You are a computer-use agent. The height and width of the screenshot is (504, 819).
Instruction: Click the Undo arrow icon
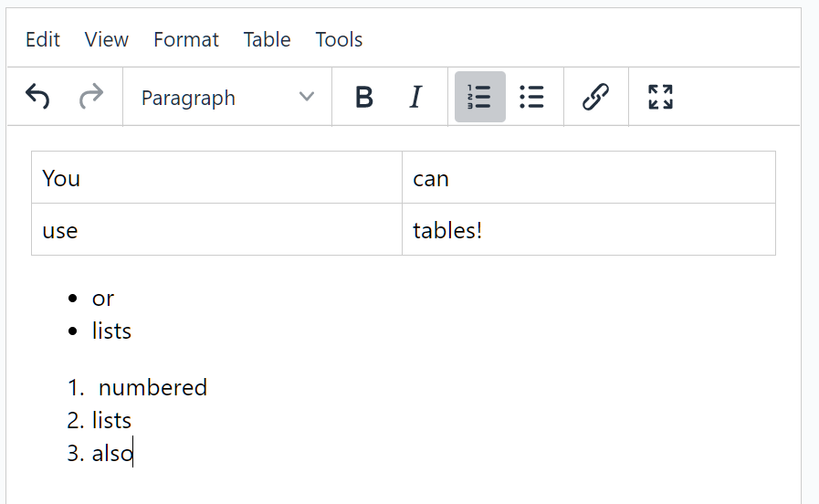[x=37, y=97]
